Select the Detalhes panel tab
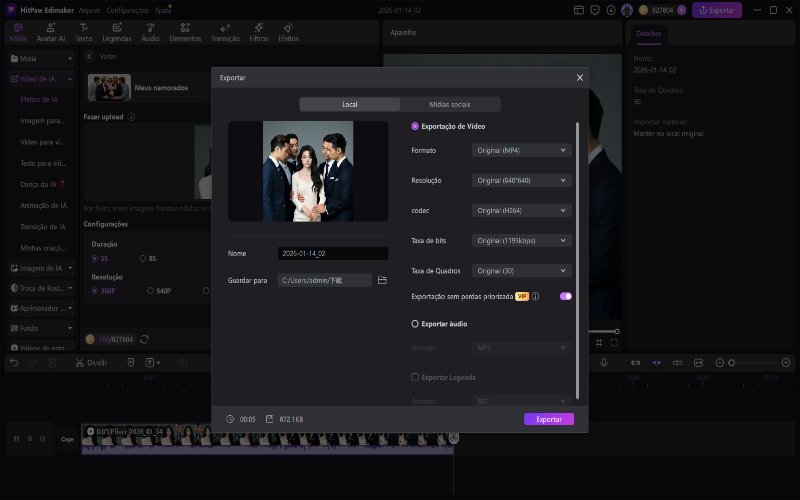Image resolution: width=800 pixels, height=500 pixels. [x=648, y=34]
